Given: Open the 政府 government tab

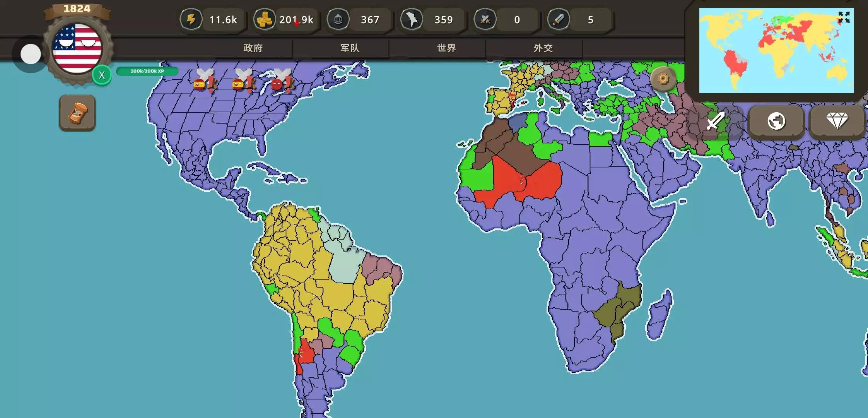Looking at the screenshot, I should click(253, 48).
